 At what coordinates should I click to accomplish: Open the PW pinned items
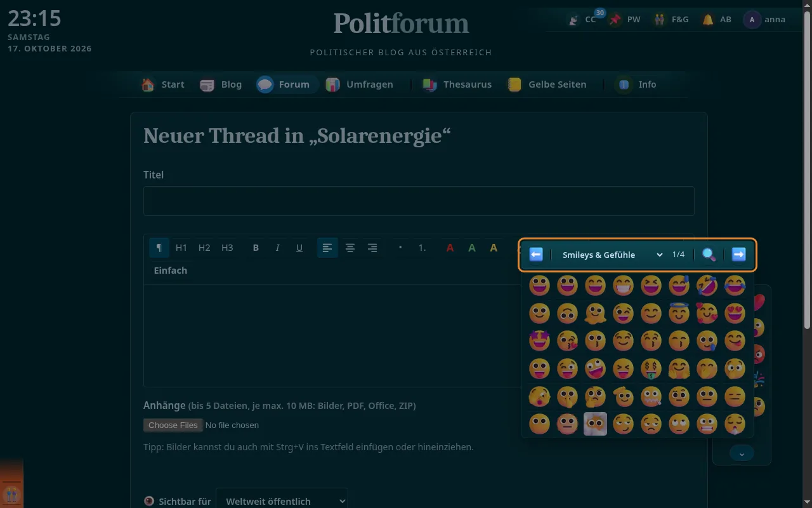(x=625, y=20)
